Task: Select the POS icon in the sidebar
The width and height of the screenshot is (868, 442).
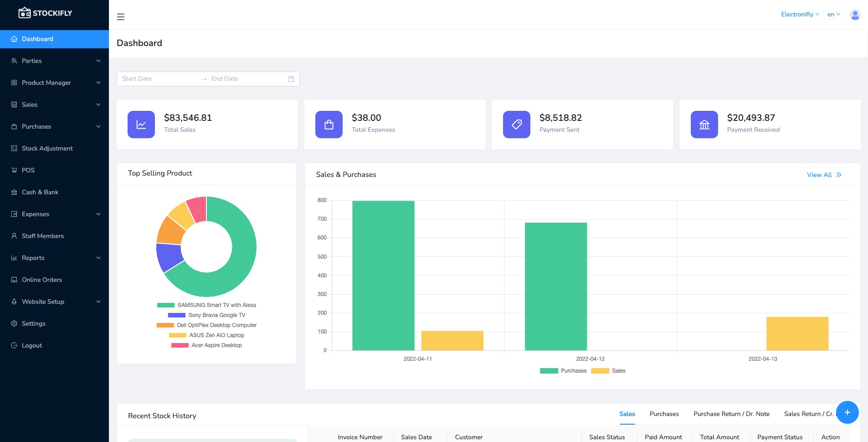Action: point(14,170)
